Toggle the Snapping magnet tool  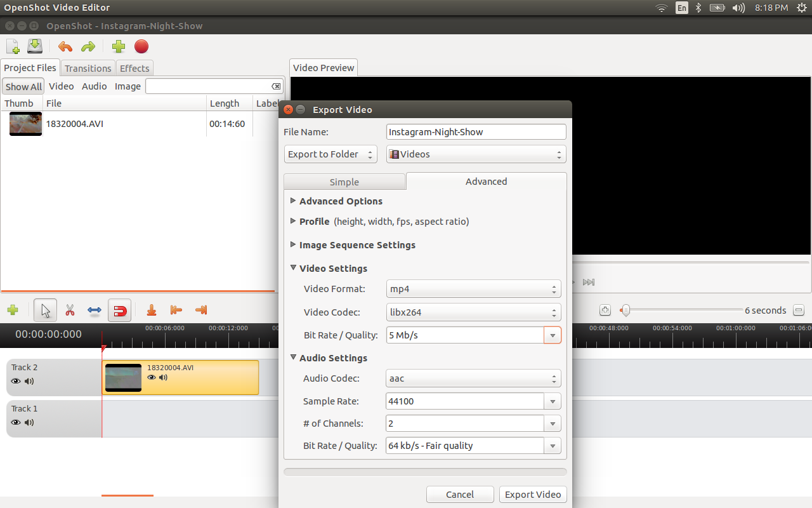[119, 311]
